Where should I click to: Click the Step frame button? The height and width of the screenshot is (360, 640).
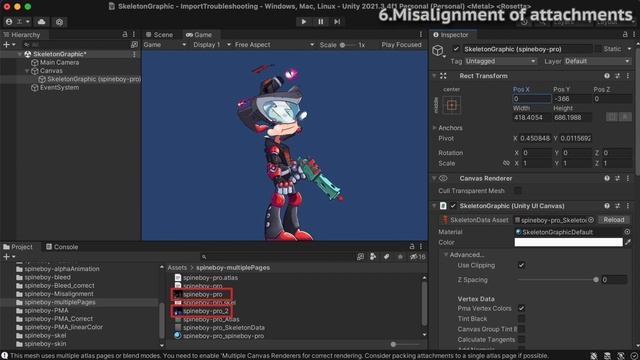click(x=337, y=22)
